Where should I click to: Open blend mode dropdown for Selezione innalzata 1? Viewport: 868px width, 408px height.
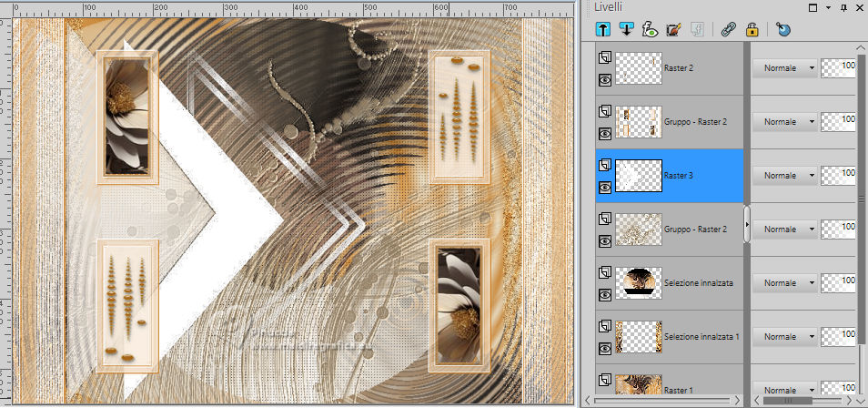785,337
